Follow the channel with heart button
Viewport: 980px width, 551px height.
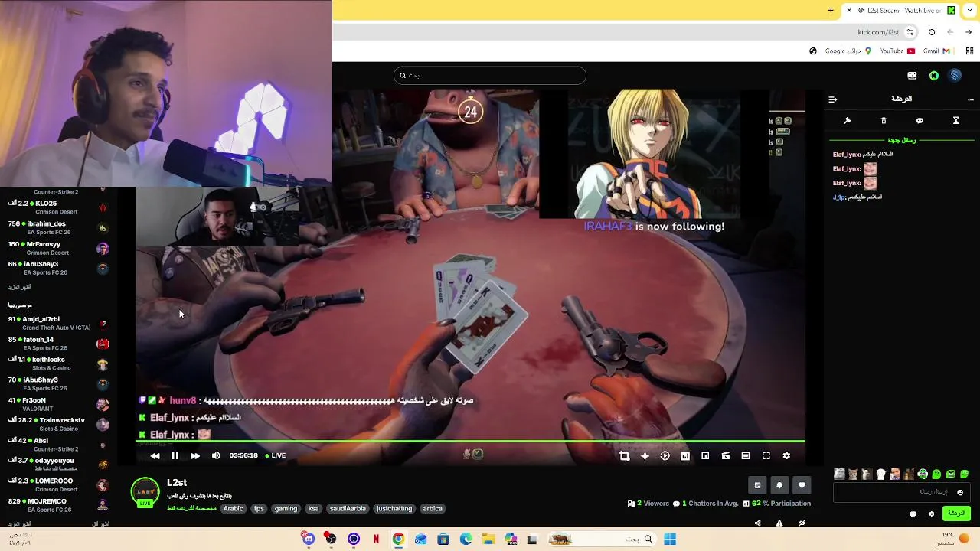[x=802, y=485]
